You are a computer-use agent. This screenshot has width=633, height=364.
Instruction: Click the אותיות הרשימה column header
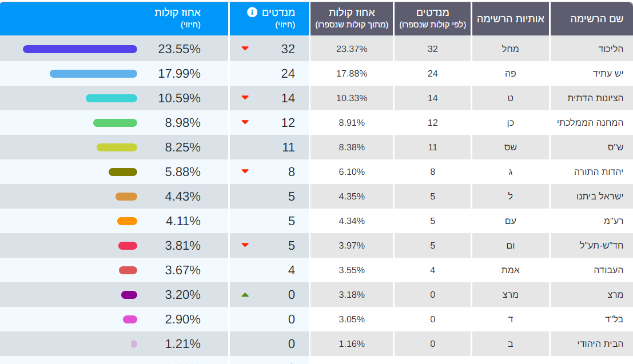pyautogui.click(x=510, y=19)
